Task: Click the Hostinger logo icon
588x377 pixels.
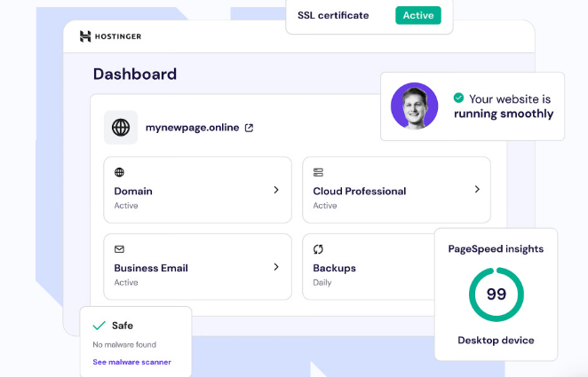Action: click(85, 36)
